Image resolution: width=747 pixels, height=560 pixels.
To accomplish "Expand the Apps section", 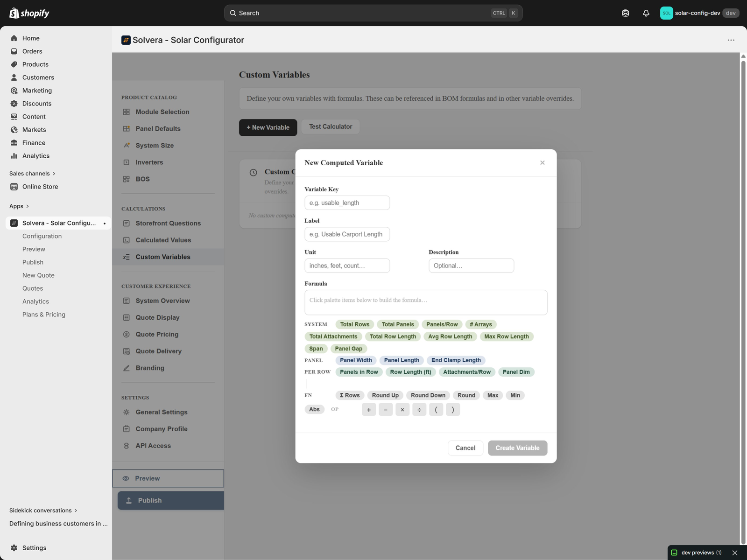I will point(19,206).
